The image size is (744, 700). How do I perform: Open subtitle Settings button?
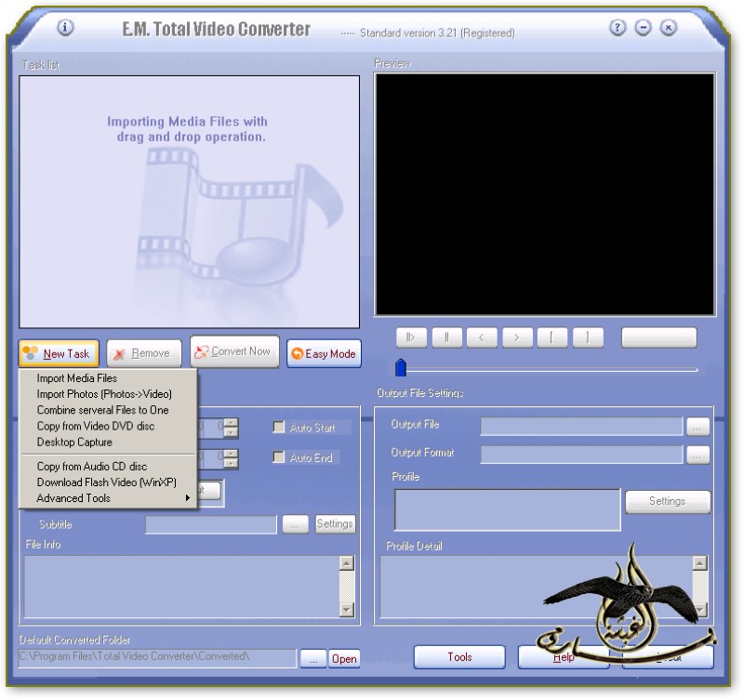[x=335, y=524]
